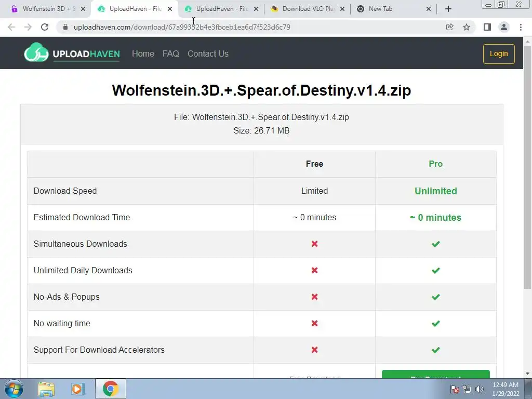This screenshot has width=532, height=399.
Task: Click the page heading Wolfenstein.3D.+.Spear.of.Destiny.v1.4.zip
Action: point(261,90)
